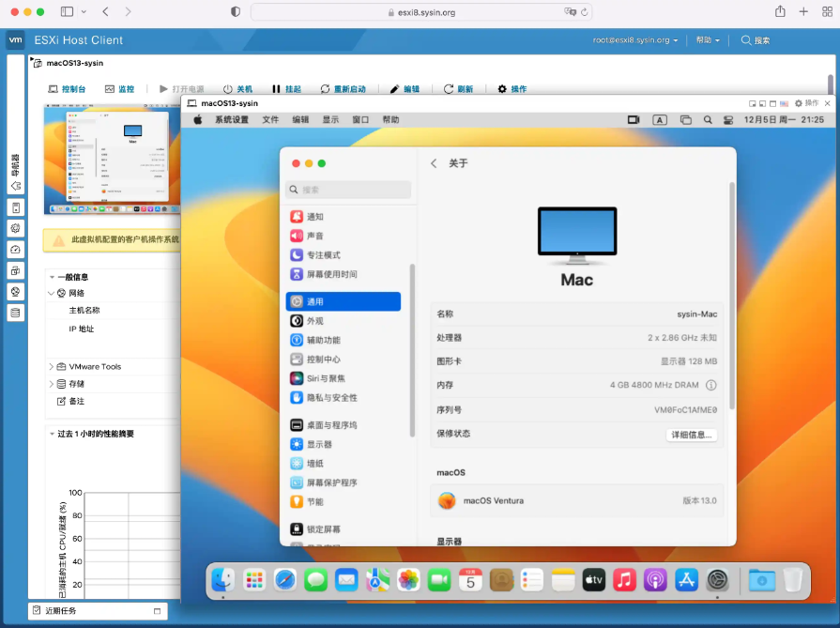This screenshot has height=628, width=840.
Task: Launch Apple TV from the Dock
Action: pyautogui.click(x=593, y=580)
